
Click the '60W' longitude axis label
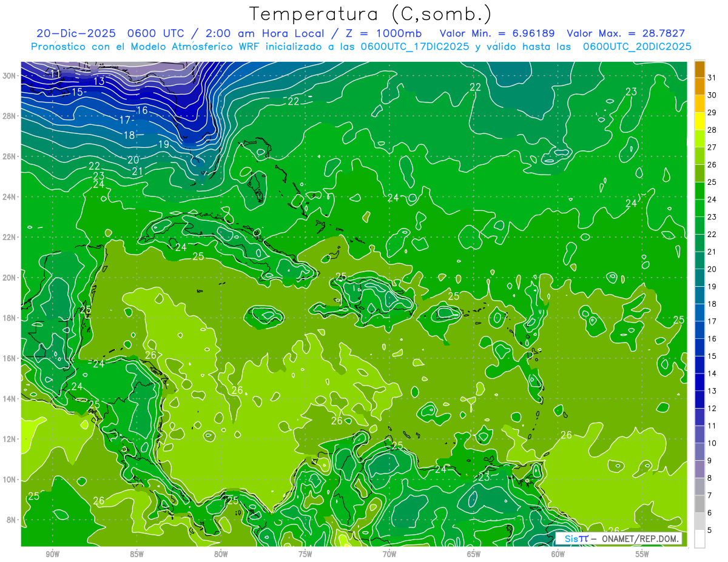coord(558,554)
